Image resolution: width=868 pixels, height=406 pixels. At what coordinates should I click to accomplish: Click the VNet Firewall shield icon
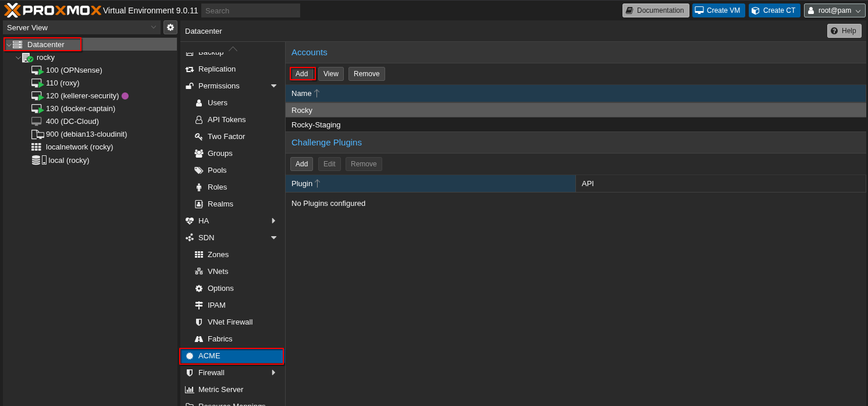(x=199, y=322)
